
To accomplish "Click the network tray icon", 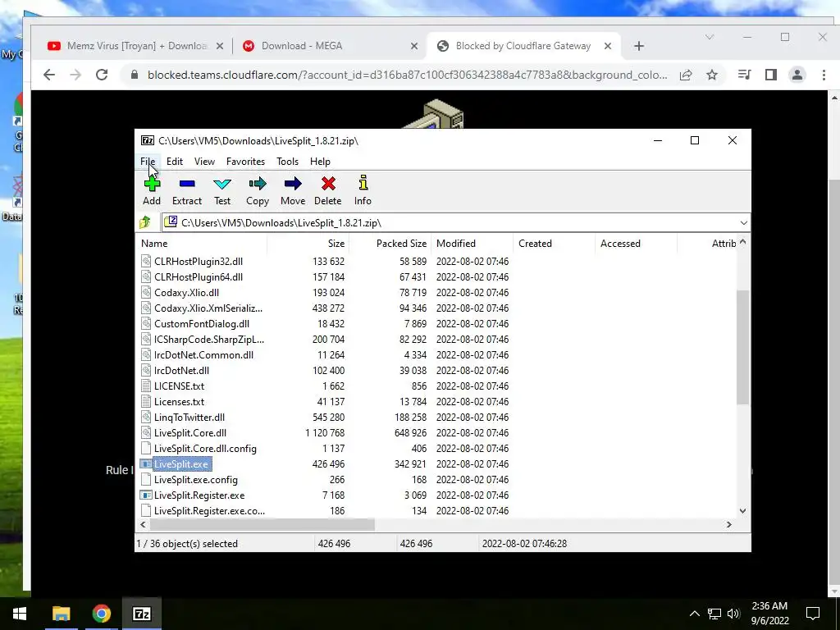I will (x=714, y=614).
